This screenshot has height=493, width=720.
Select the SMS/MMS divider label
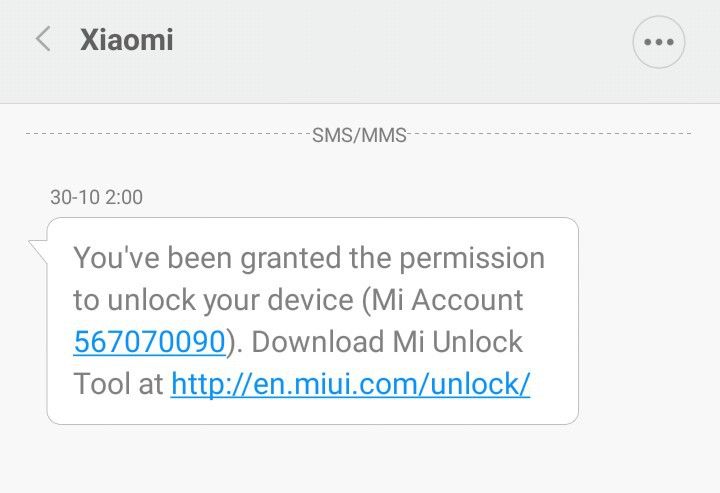[x=359, y=135]
